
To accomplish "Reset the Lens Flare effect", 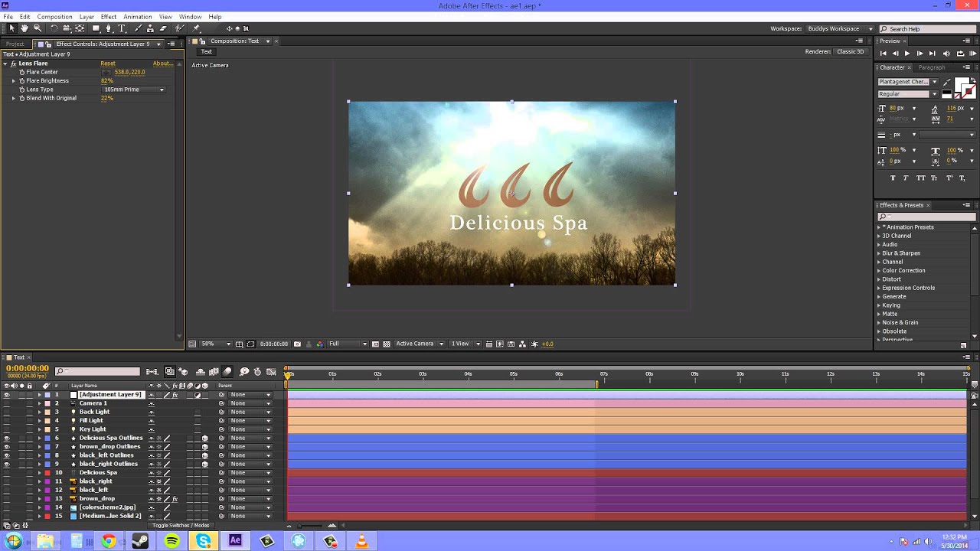I will [x=108, y=64].
